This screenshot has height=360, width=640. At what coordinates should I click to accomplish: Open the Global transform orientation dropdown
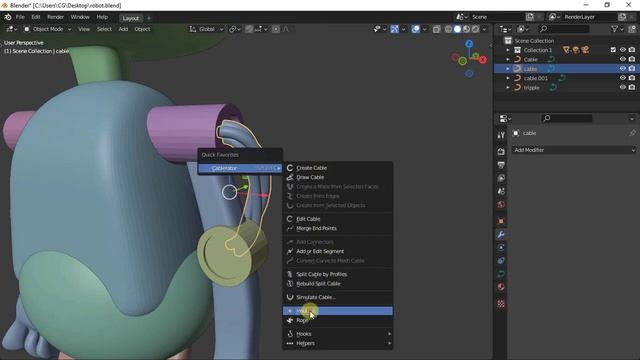pyautogui.click(x=206, y=29)
